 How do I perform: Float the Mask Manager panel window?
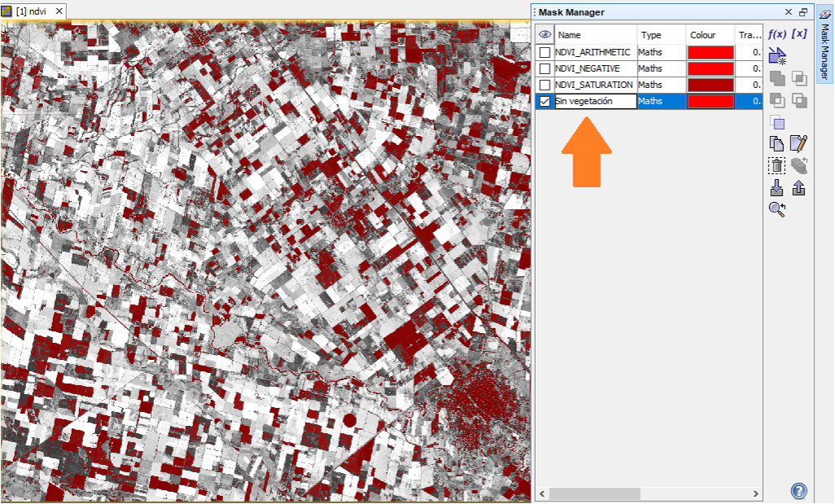point(803,11)
